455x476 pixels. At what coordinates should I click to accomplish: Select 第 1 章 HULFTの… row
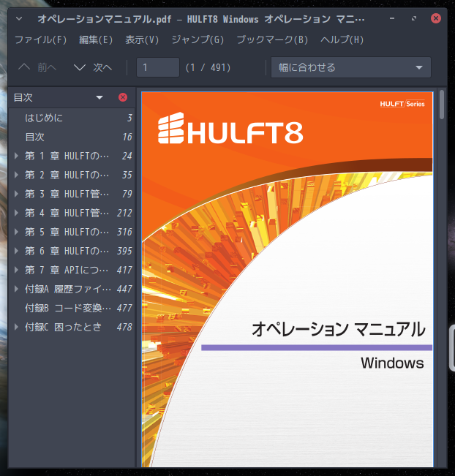pos(72,156)
